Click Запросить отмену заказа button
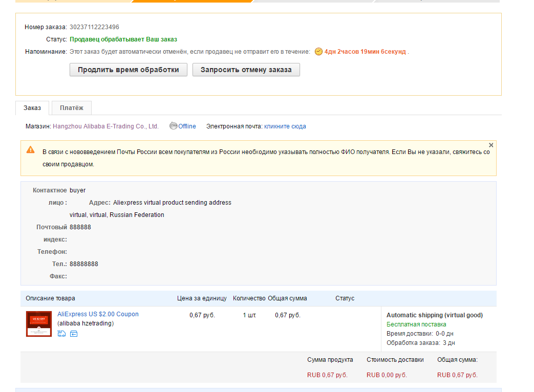 point(246,70)
